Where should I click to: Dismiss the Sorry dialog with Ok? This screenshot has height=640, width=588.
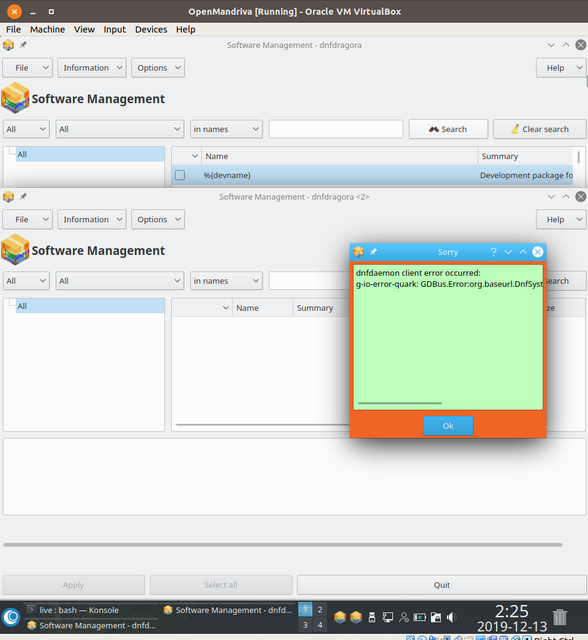click(448, 426)
